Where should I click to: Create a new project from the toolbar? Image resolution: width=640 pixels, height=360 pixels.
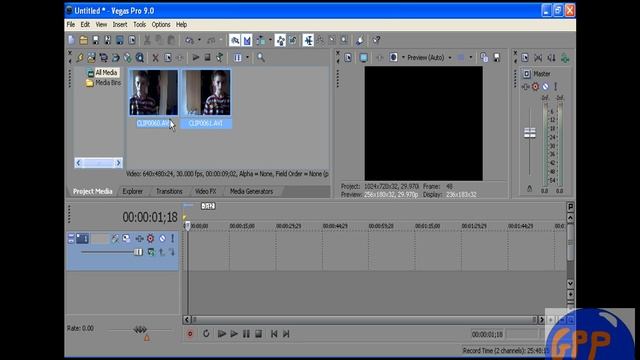pyautogui.click(x=71, y=40)
